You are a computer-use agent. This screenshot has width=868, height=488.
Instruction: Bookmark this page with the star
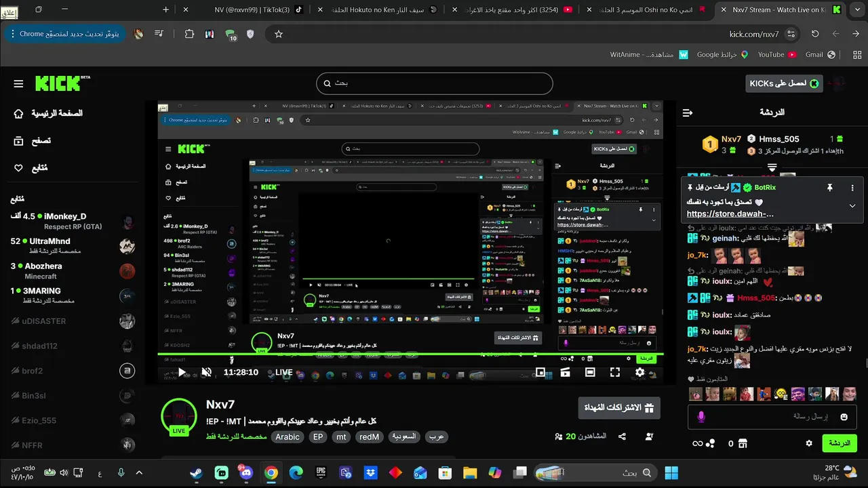pyautogui.click(x=279, y=34)
